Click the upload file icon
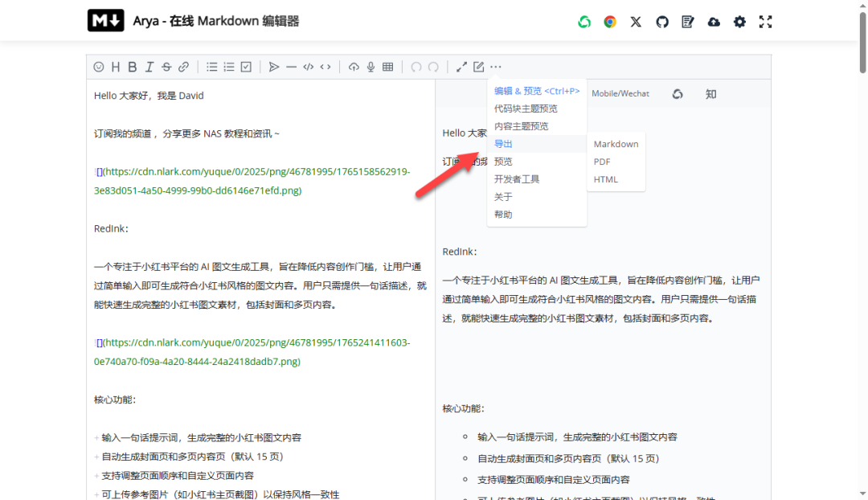868x500 pixels. tap(354, 67)
